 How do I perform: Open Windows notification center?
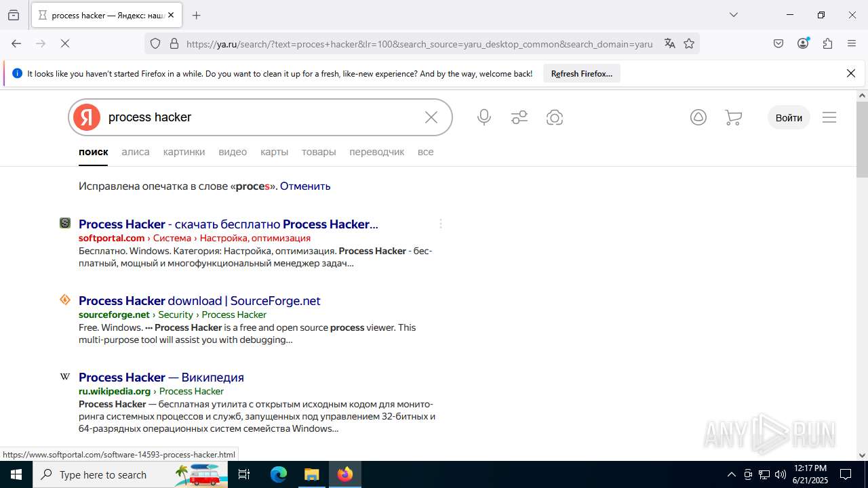click(x=846, y=474)
